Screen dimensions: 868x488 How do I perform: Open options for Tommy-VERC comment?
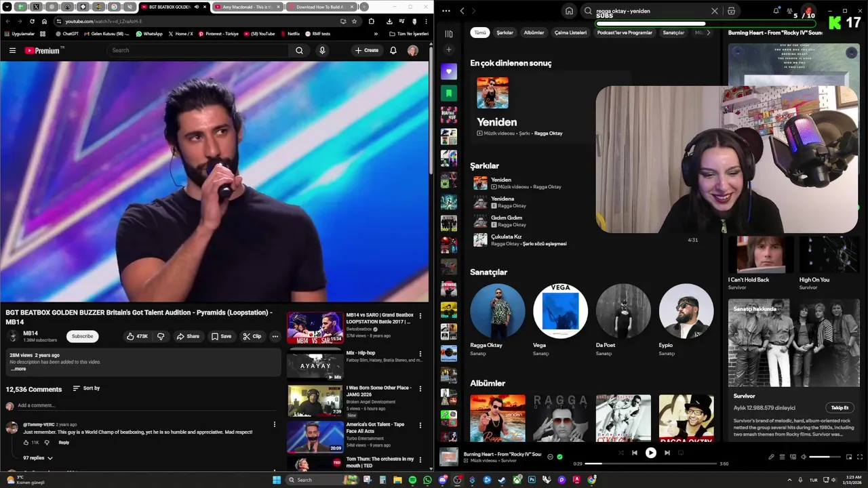pos(275,425)
